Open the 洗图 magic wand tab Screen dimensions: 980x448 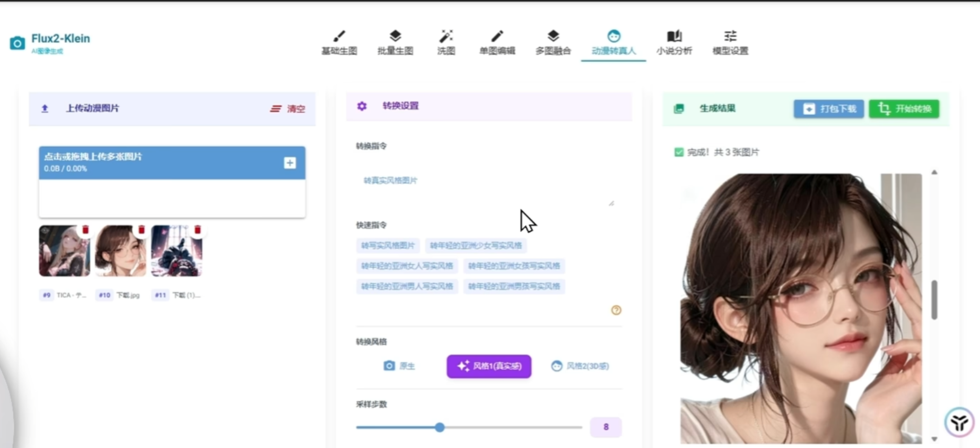[x=446, y=42]
